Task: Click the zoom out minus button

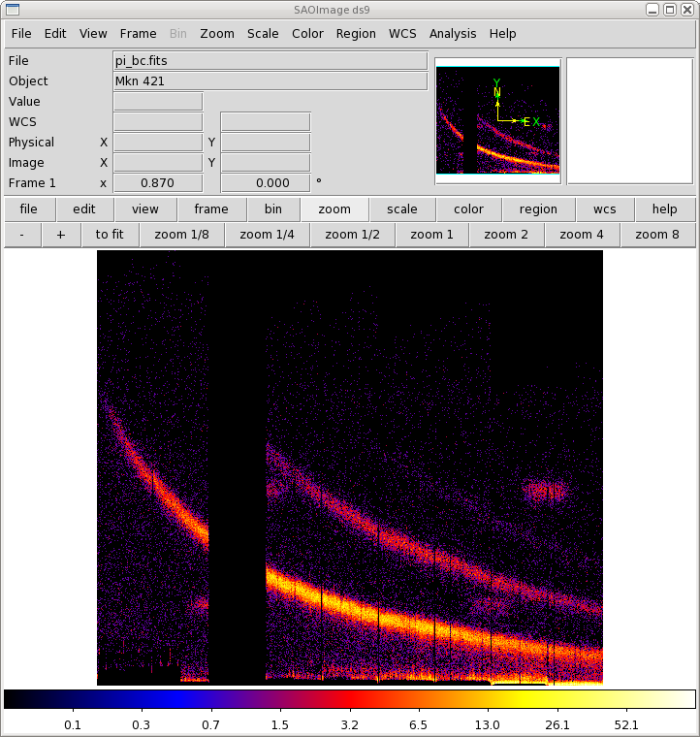Action: (x=22, y=235)
